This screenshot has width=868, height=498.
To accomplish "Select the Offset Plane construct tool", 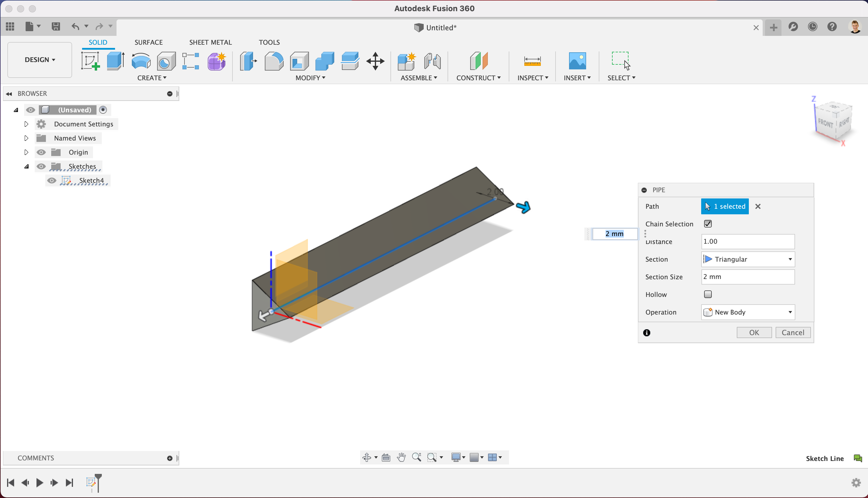I will coord(478,61).
